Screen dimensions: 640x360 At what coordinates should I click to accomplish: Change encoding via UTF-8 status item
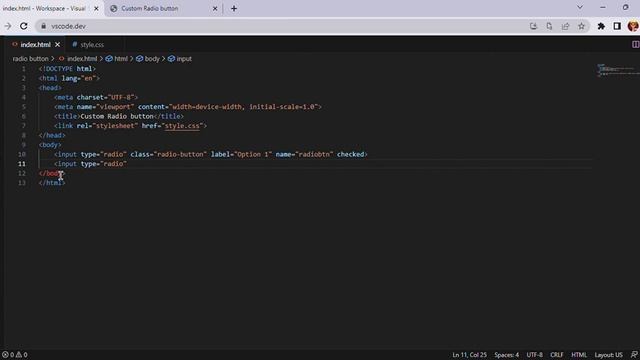[x=534, y=355]
